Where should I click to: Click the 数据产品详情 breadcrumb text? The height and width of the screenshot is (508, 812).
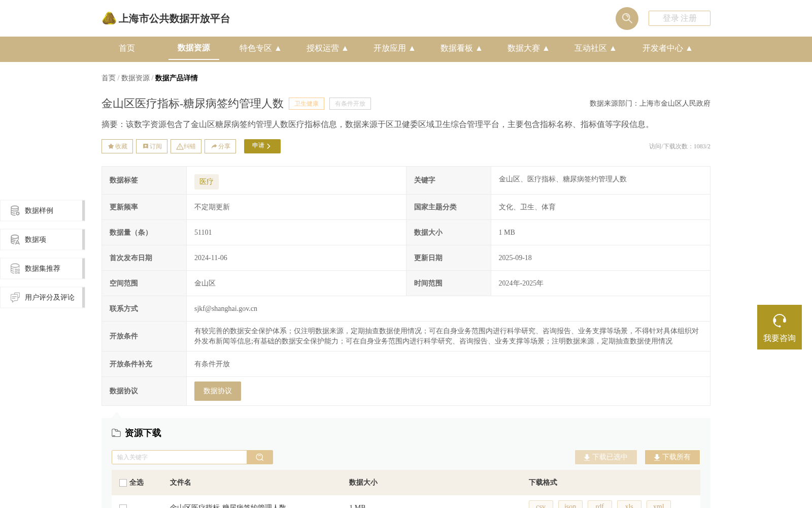(177, 78)
